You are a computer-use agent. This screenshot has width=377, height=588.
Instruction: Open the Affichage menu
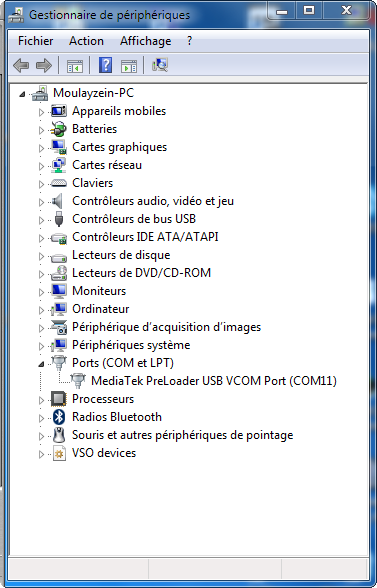tap(146, 41)
